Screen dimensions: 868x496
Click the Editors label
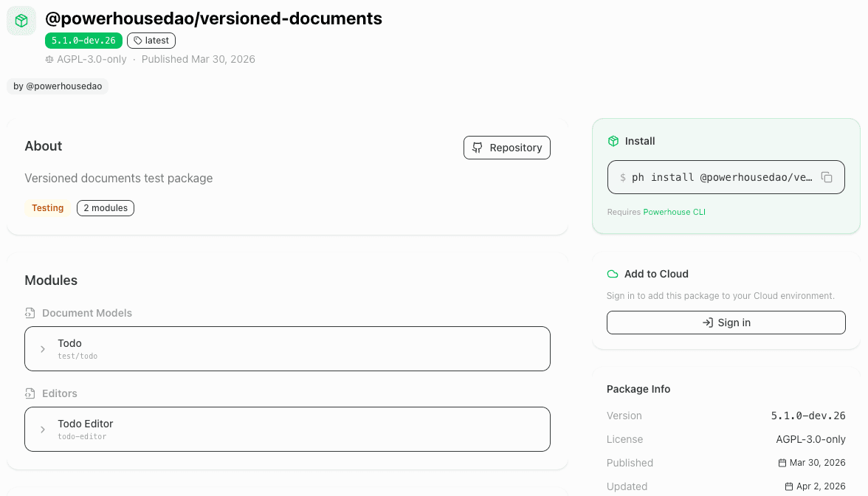[x=60, y=393]
